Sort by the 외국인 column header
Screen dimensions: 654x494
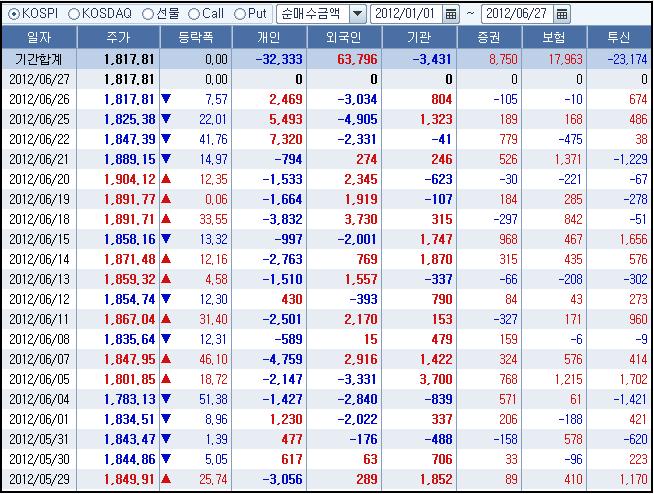click(x=344, y=38)
